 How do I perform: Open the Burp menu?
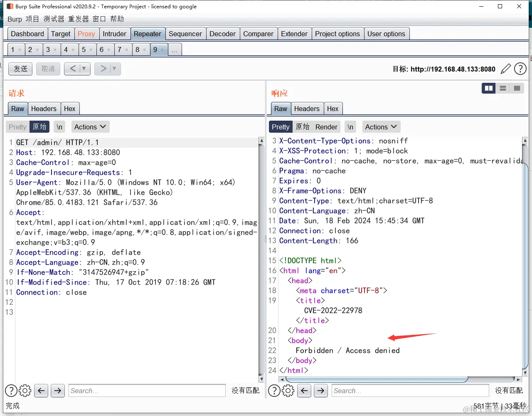[x=15, y=19]
